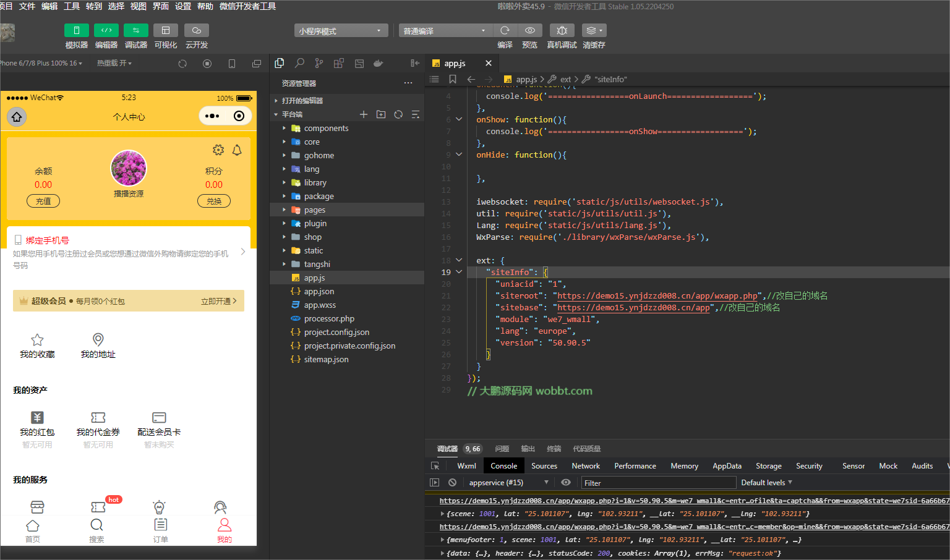The width and height of the screenshot is (950, 560).
Task: Open the 设置 menu
Action: pos(183,6)
